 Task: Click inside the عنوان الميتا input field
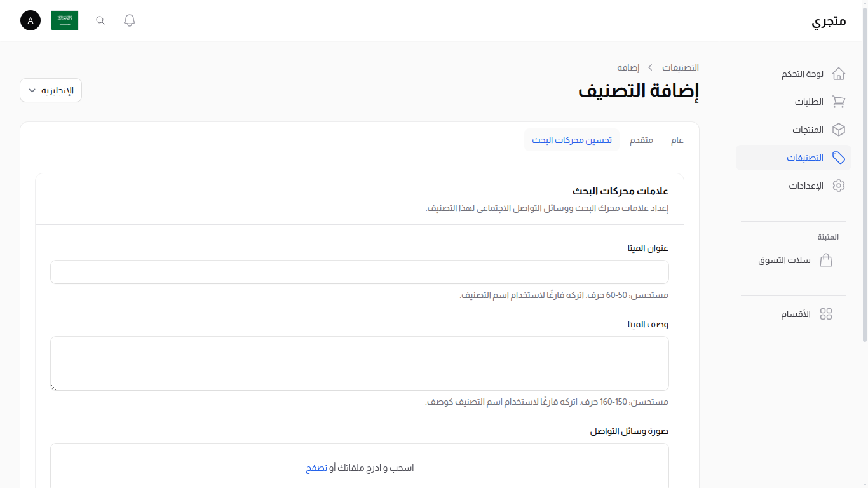coord(359,272)
